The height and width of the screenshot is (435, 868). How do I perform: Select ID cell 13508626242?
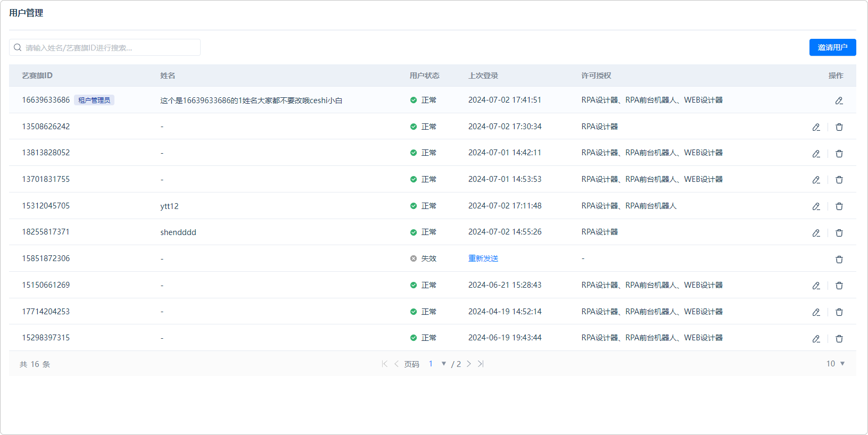pyautogui.click(x=46, y=127)
